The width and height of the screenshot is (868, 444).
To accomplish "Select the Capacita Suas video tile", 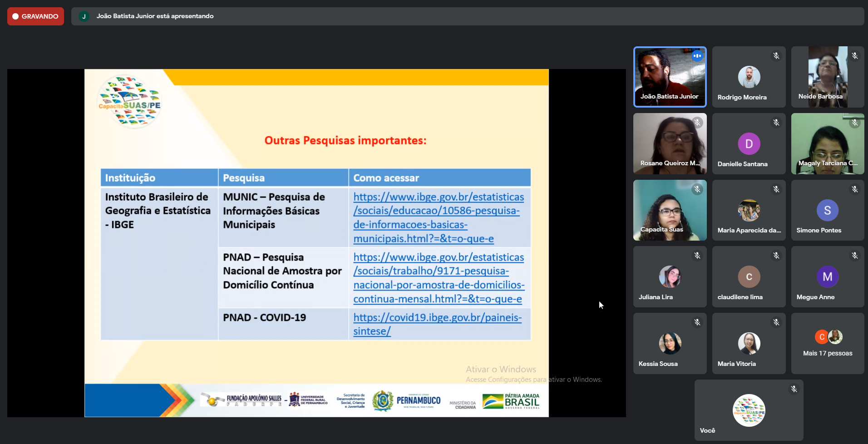I will [670, 210].
